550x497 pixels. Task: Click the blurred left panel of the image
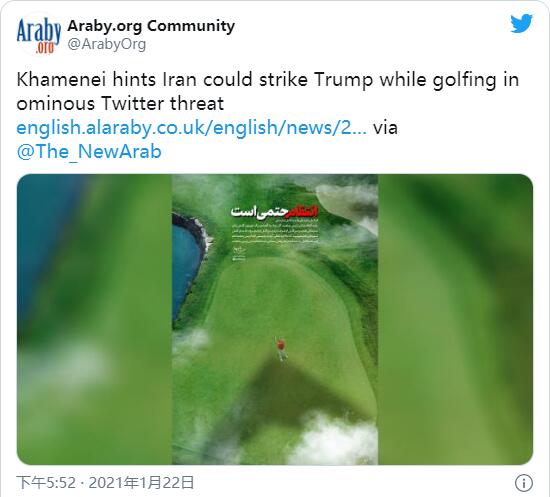[x=94, y=319]
